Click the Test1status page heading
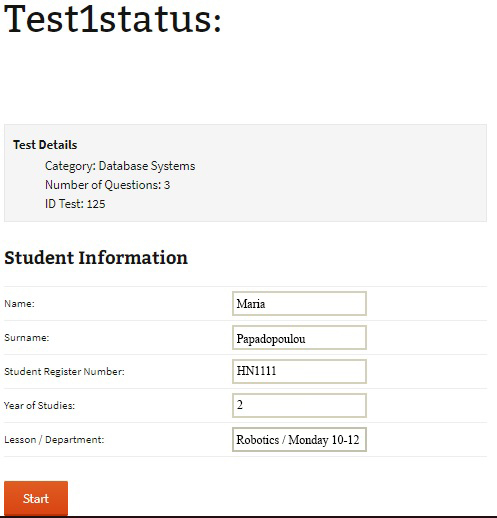Image resolution: width=497 pixels, height=518 pixels. coord(113,18)
